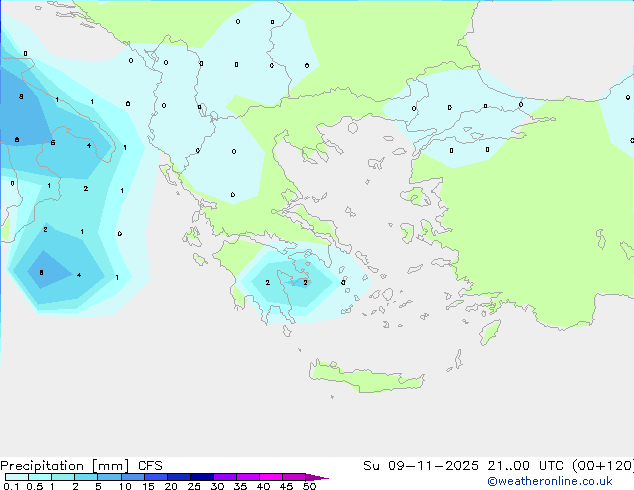The image size is (634, 490).
Task: Click the 0.5–1 mm legend color swatch
Action: [40, 477]
